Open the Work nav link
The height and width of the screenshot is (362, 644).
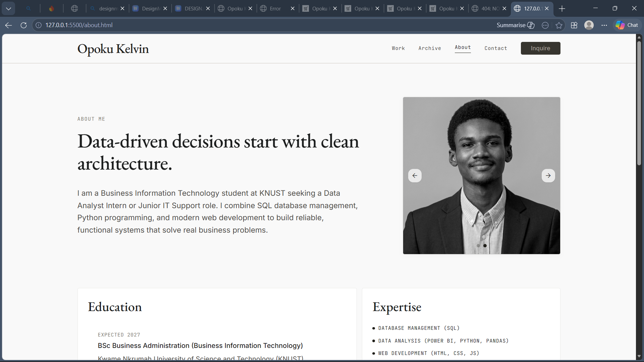click(x=398, y=48)
